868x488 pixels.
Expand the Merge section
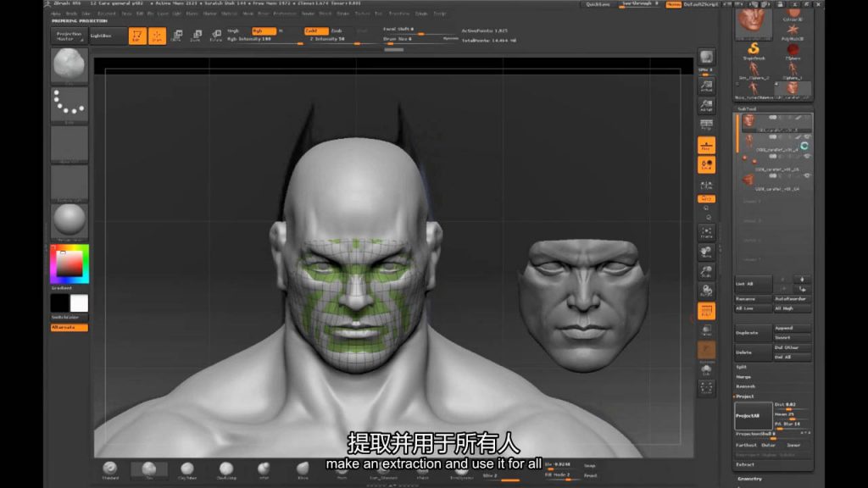click(743, 377)
